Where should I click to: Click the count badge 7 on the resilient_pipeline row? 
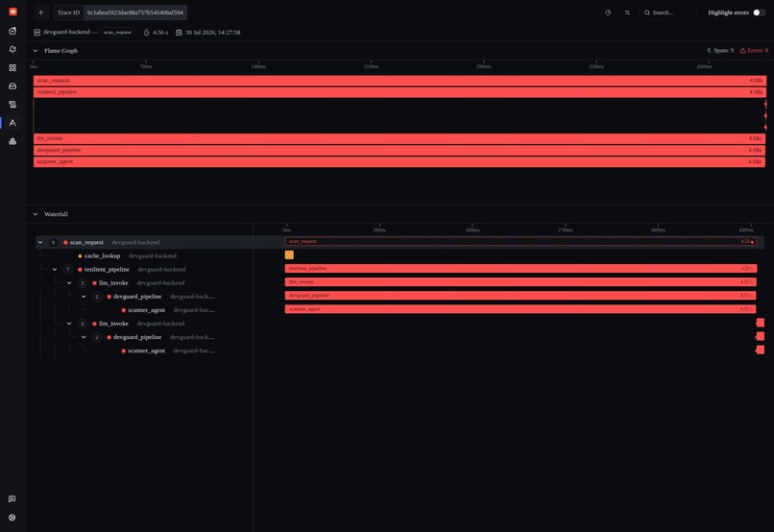[x=67, y=270]
